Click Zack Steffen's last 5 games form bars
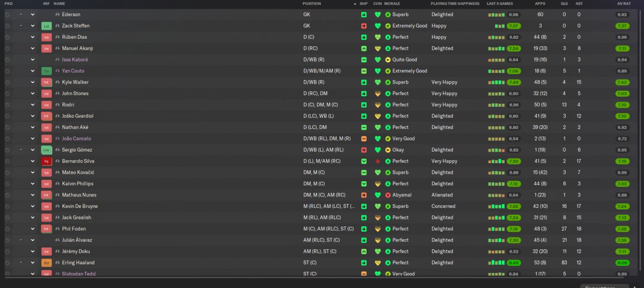The image size is (644, 288). [x=500, y=26]
